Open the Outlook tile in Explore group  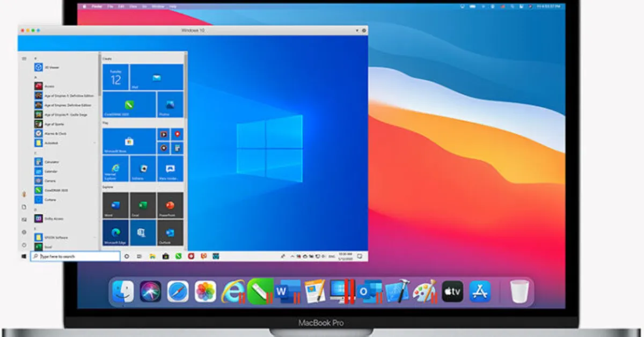click(170, 233)
